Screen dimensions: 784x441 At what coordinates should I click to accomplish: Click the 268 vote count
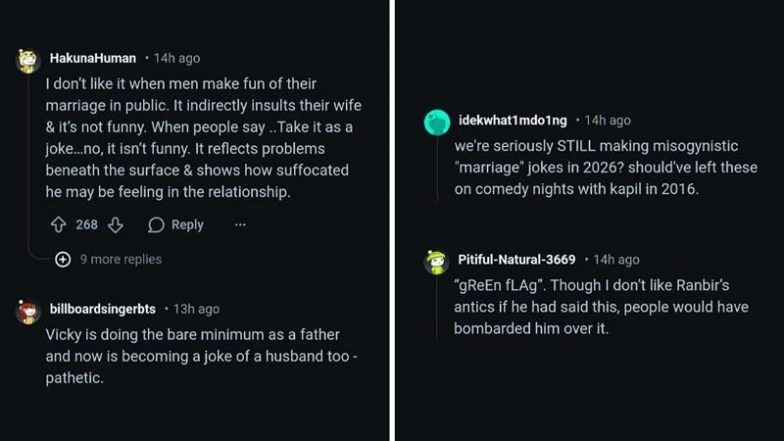click(87, 225)
